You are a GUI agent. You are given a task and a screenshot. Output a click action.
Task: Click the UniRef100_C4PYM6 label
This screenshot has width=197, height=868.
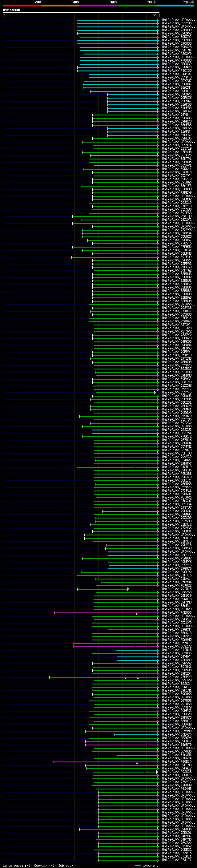[177, 840]
